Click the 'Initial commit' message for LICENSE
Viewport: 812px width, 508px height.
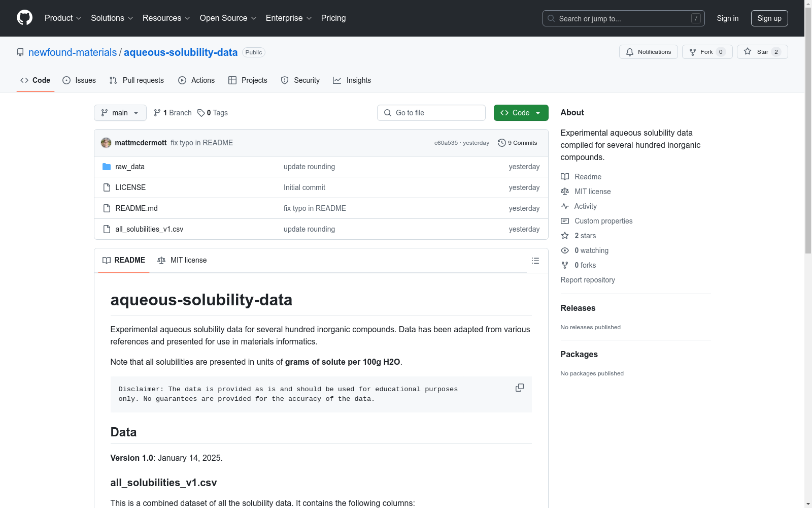point(304,187)
